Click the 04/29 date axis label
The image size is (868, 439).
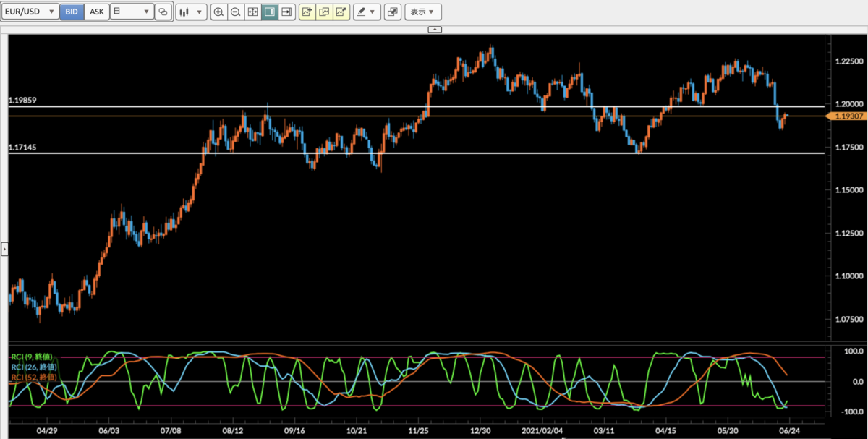coord(46,430)
